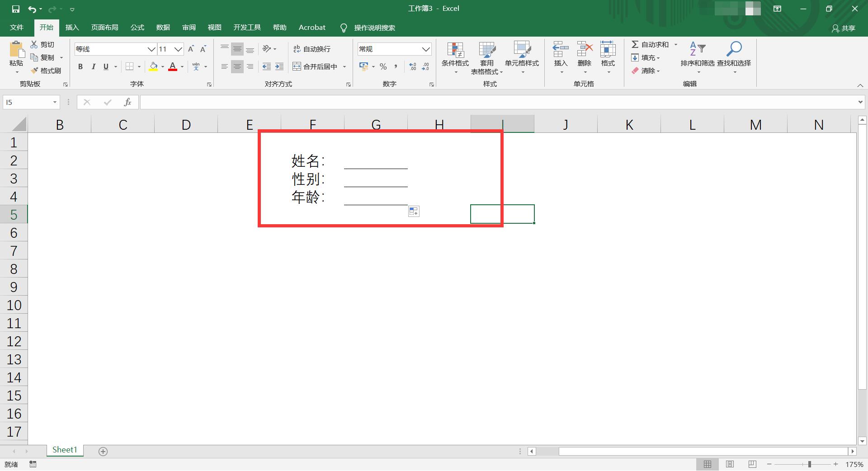The image size is (868, 471).
Task: Click the 共享 share button
Action: pyautogui.click(x=844, y=28)
